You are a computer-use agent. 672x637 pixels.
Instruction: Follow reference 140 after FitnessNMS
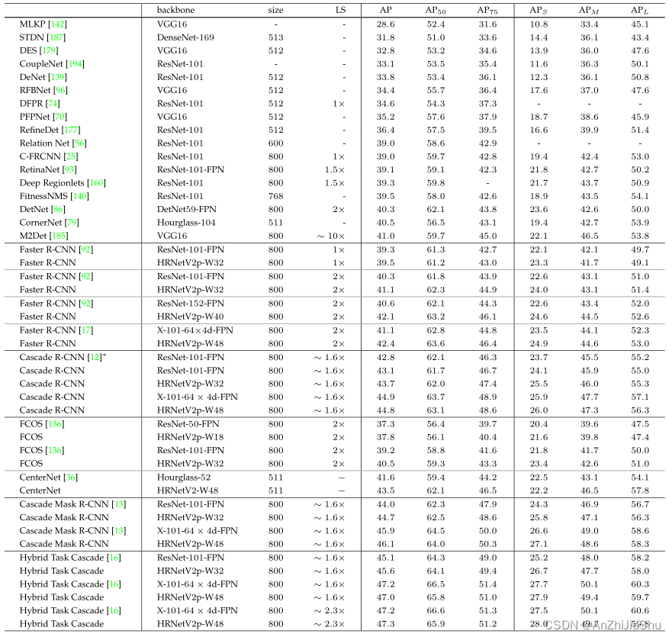[x=80, y=196]
